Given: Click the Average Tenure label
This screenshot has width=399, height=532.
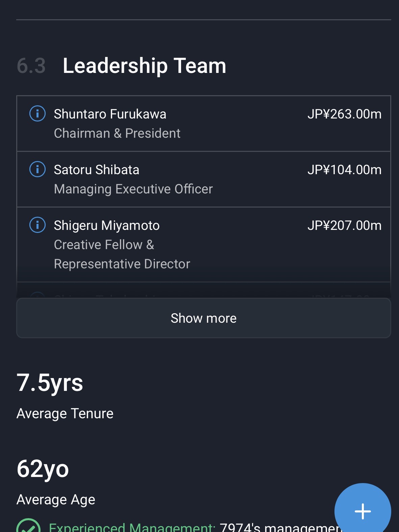Looking at the screenshot, I should tap(65, 414).
